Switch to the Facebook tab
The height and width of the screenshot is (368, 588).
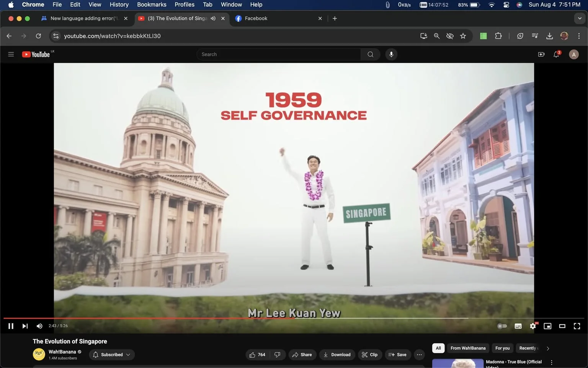279,18
